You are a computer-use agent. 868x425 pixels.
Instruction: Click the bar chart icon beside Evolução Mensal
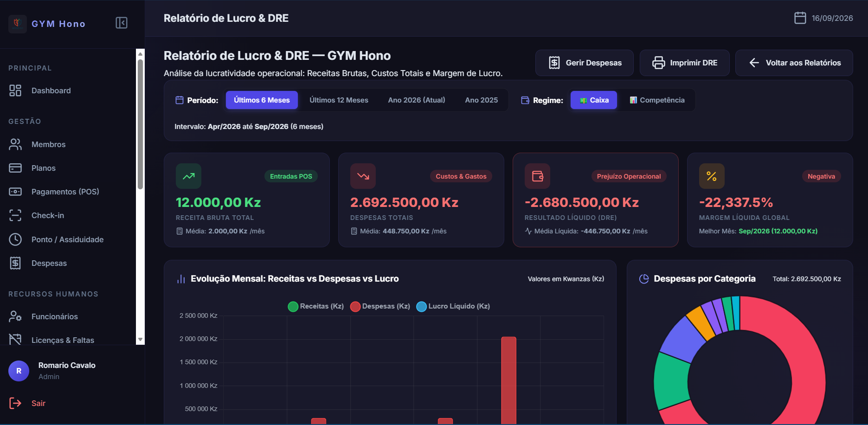181,279
